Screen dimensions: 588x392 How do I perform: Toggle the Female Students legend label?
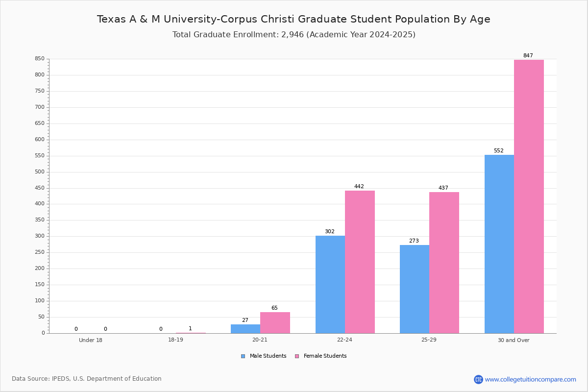click(325, 356)
